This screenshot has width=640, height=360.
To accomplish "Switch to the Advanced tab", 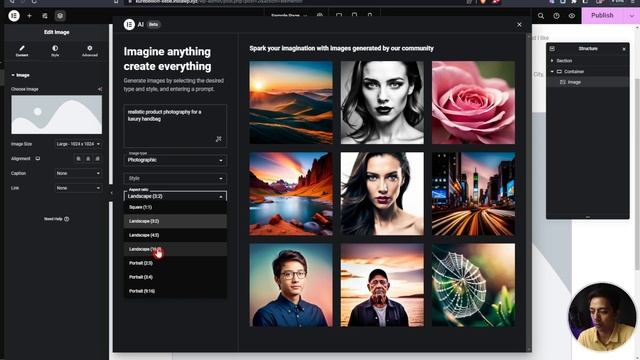I will [x=90, y=51].
